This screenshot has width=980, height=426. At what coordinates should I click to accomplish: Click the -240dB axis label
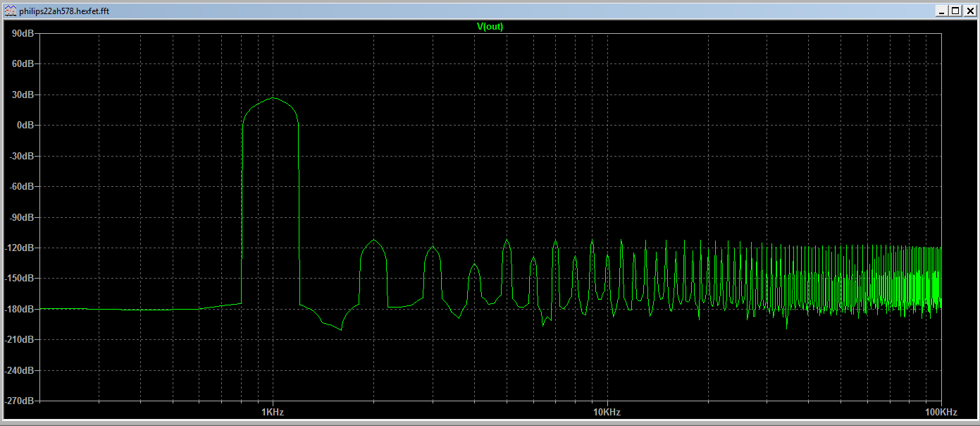(x=20, y=370)
